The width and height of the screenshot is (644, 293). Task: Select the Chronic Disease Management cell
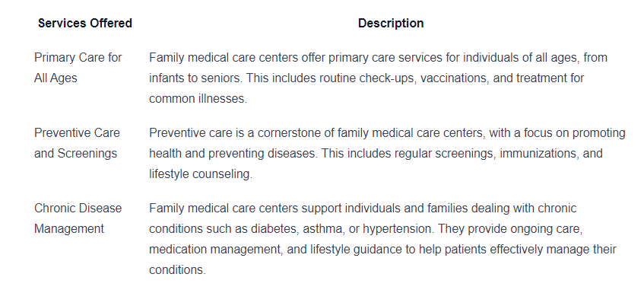pos(78,218)
